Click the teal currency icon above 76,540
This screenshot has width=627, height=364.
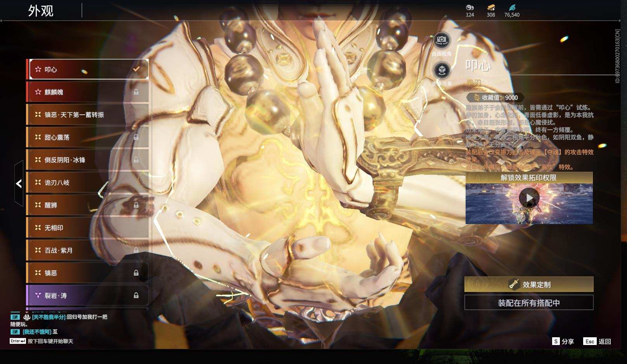(512, 7)
